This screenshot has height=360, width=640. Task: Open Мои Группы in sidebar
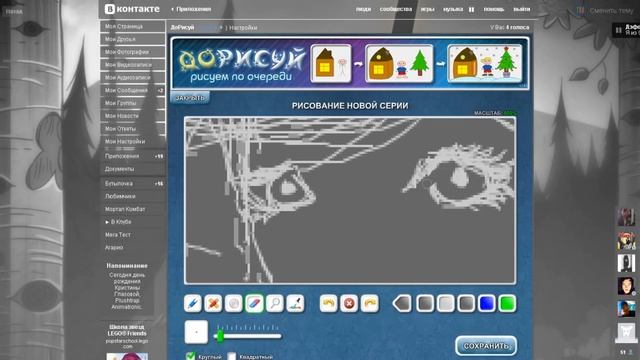[133, 103]
